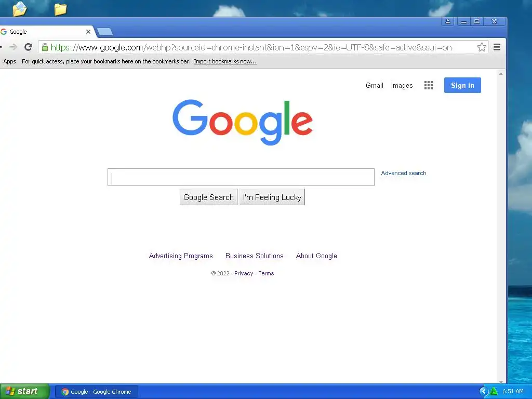Click into the Google search box
Image resolution: width=532 pixels, height=399 pixels.
(241, 177)
